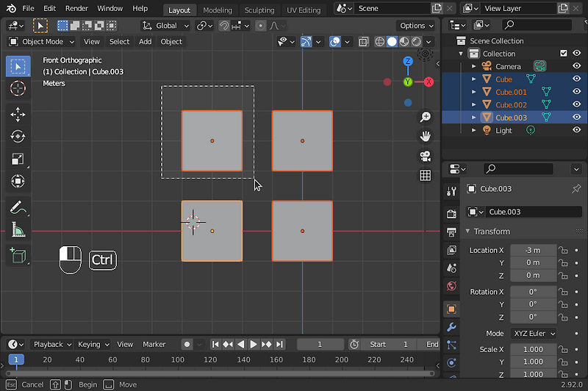Switch to the UV Editing tab
The image size is (588, 391).
click(x=304, y=10)
